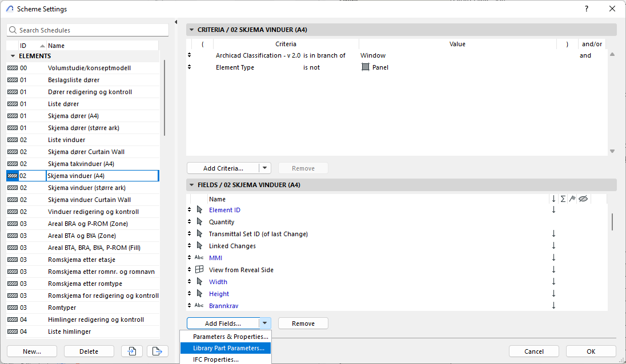The height and width of the screenshot is (364, 626).
Task: Select IFC Properties menu entry
Action: pos(215,359)
